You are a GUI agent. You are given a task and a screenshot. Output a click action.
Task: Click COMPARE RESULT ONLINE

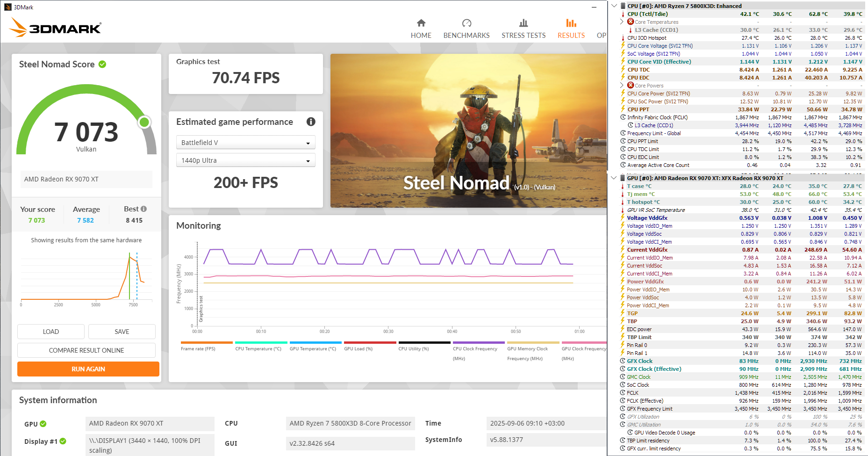pos(86,350)
